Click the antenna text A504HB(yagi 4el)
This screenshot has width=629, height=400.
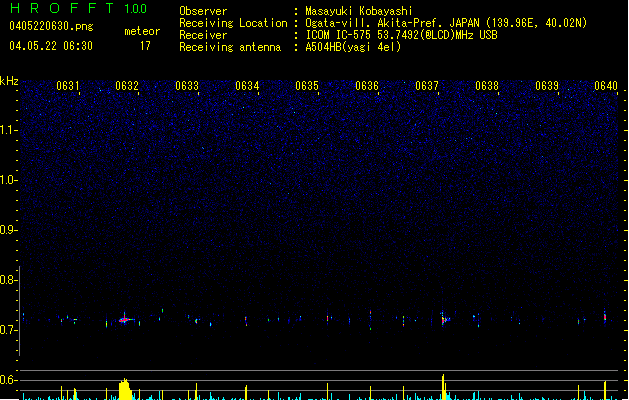(x=353, y=47)
